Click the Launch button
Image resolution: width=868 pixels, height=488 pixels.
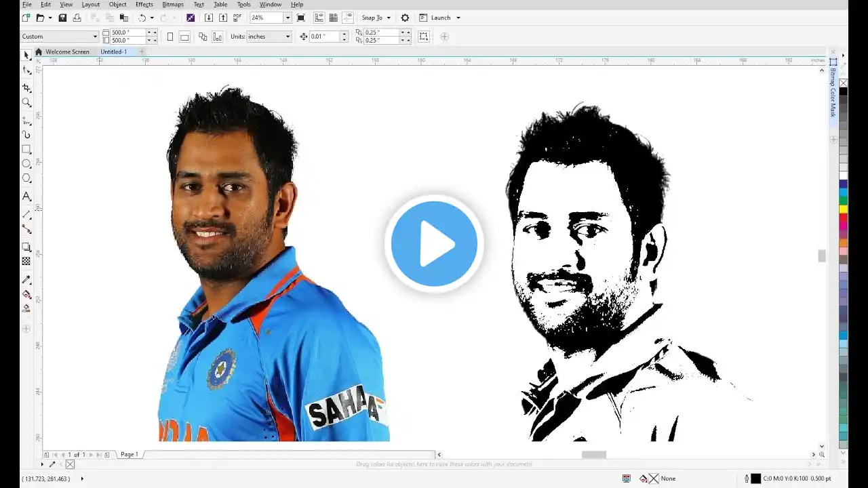(x=440, y=18)
